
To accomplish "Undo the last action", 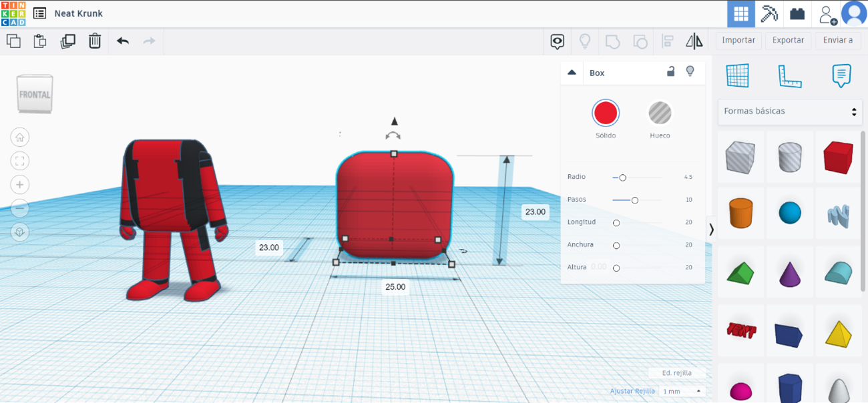I will [x=123, y=41].
